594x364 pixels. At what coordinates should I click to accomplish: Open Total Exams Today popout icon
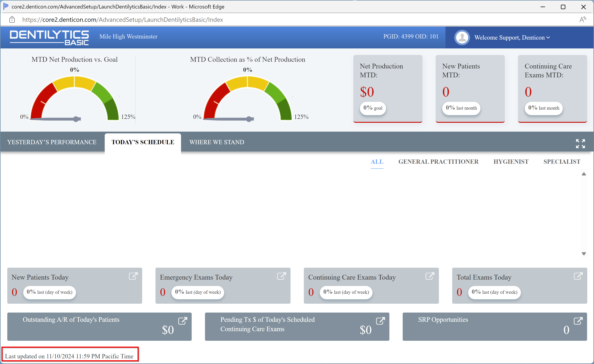click(578, 276)
